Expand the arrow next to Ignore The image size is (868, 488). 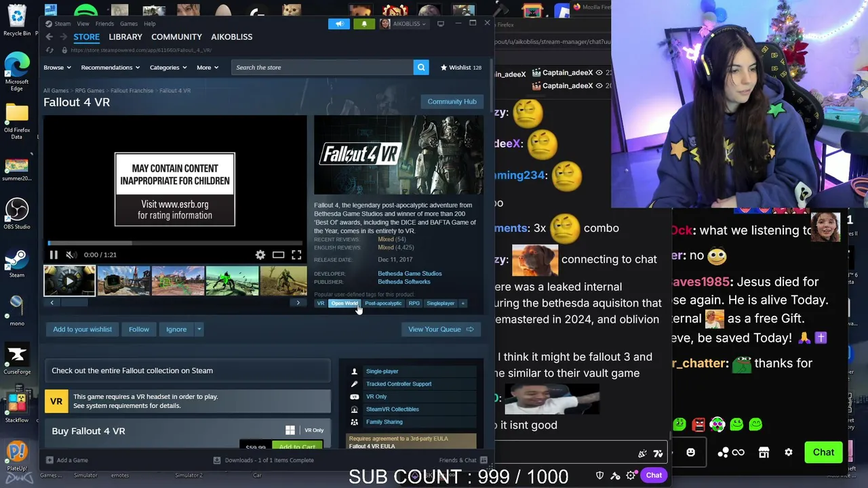(199, 329)
